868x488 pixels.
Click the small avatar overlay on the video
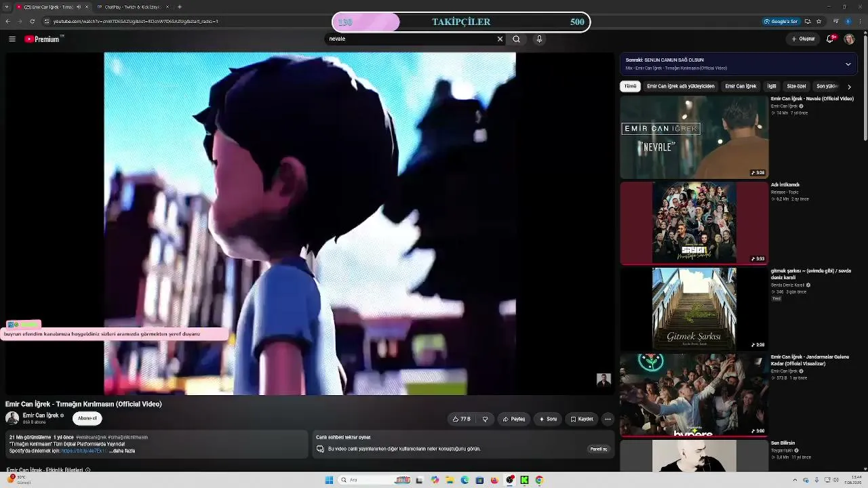pyautogui.click(x=604, y=380)
